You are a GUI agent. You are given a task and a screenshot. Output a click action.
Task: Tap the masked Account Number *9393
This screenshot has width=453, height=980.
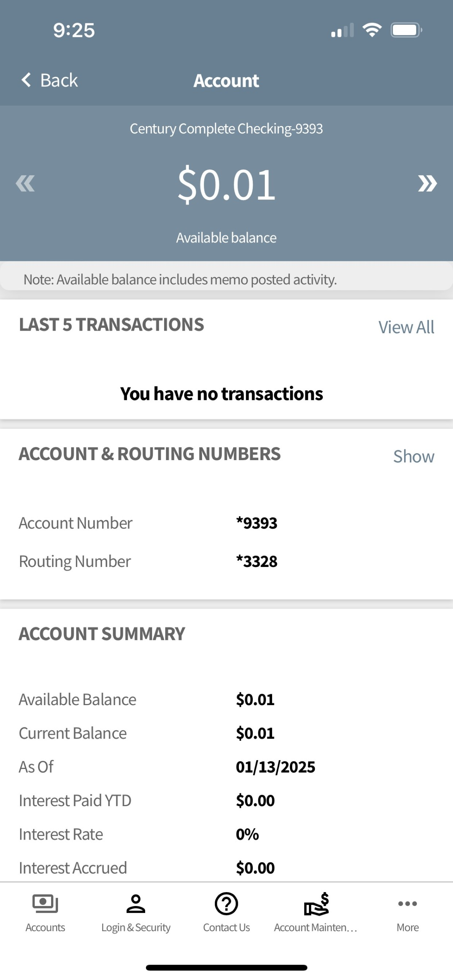(256, 523)
